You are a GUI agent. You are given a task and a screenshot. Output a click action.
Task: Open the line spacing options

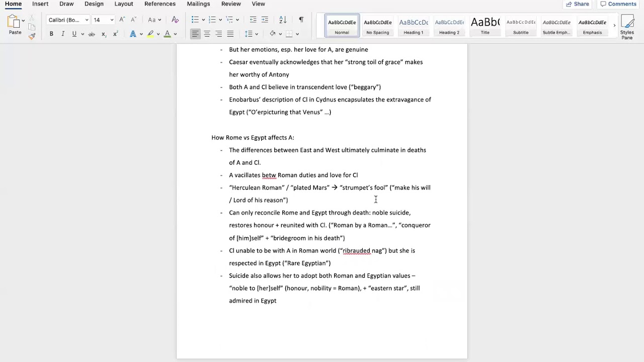249,34
